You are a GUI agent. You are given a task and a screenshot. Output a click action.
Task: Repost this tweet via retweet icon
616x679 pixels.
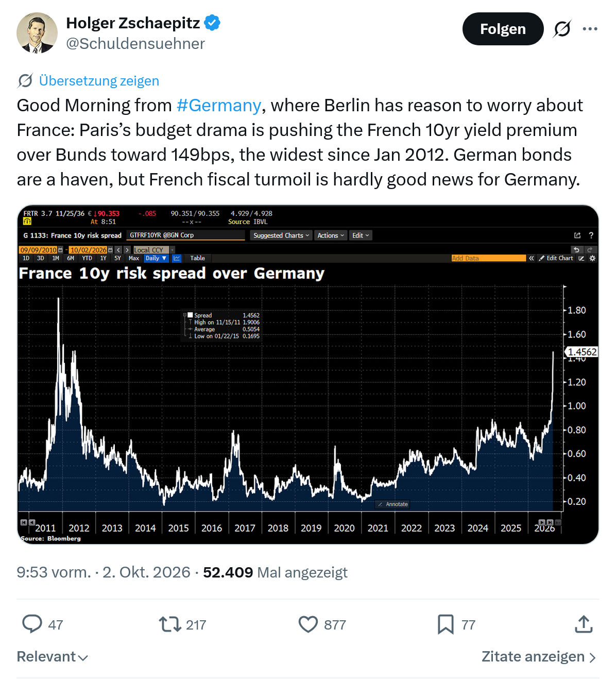click(x=169, y=624)
